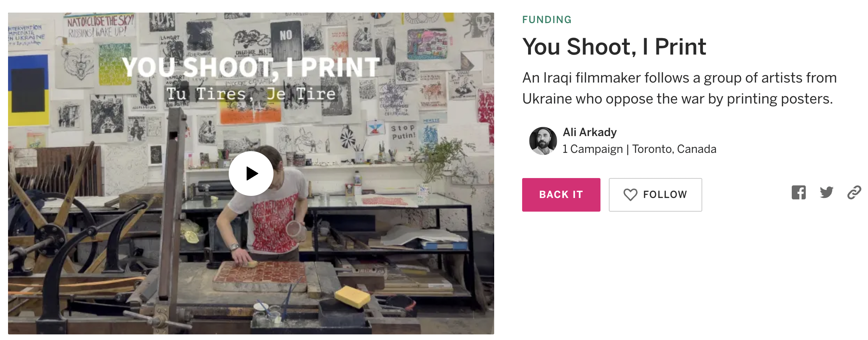The width and height of the screenshot is (868, 340).
Task: Click the Ukrainian flag poster in video
Action: (x=28, y=90)
